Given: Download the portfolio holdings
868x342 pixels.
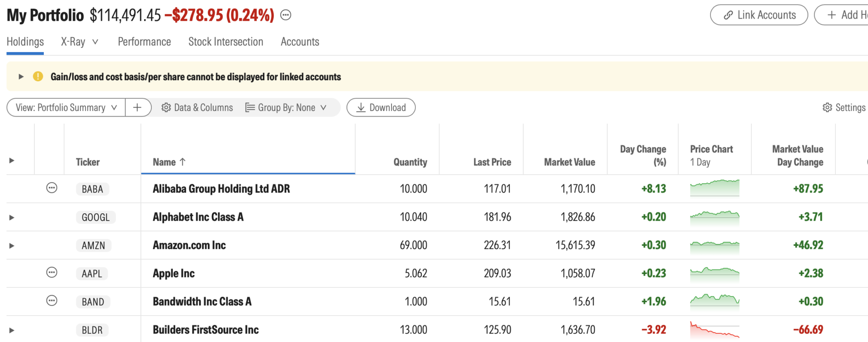Looking at the screenshot, I should 381,107.
